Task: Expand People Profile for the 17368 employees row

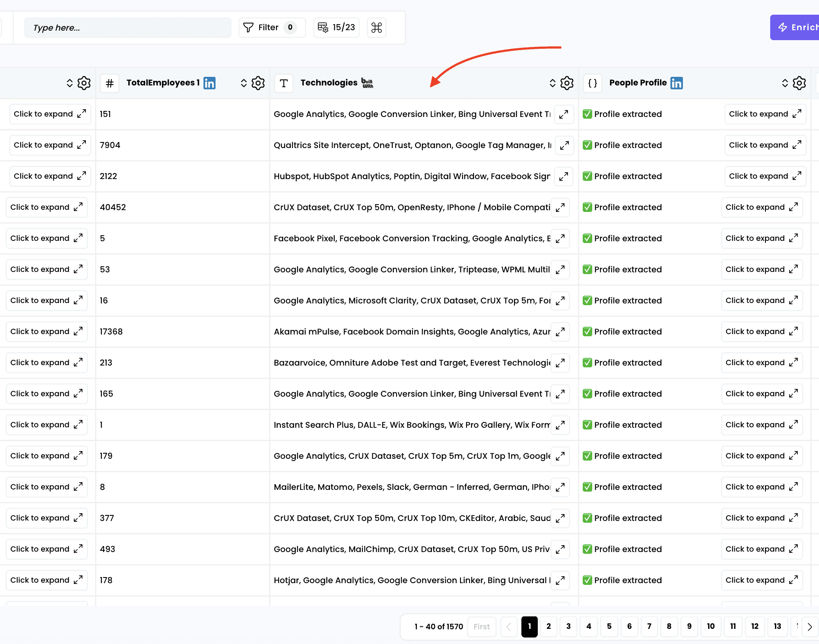Action: tap(762, 331)
